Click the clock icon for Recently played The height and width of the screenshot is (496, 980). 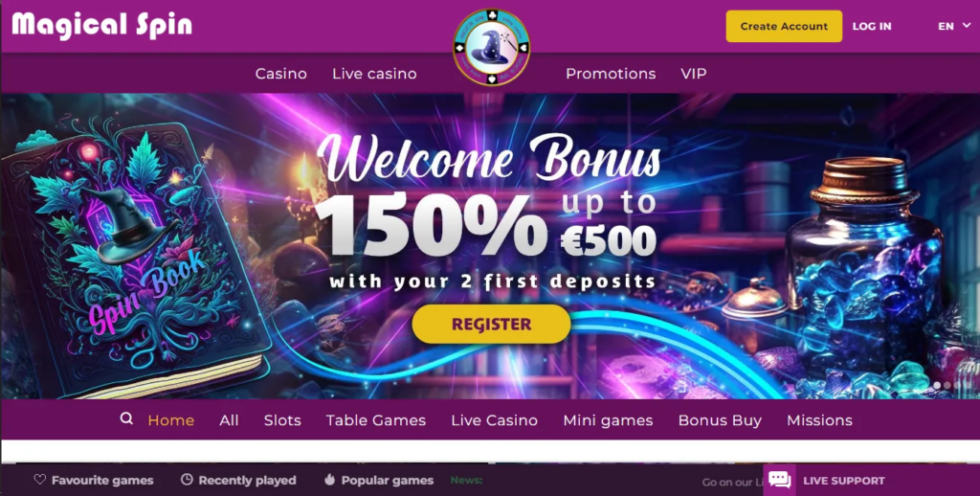187,480
